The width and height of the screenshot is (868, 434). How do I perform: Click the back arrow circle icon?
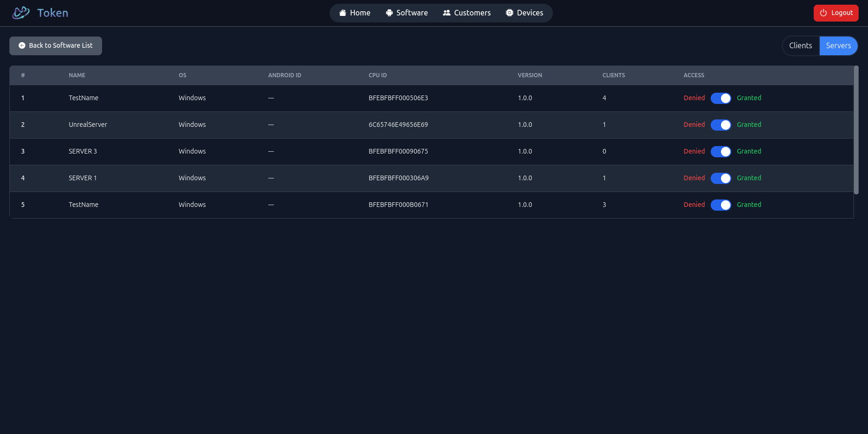coord(22,46)
